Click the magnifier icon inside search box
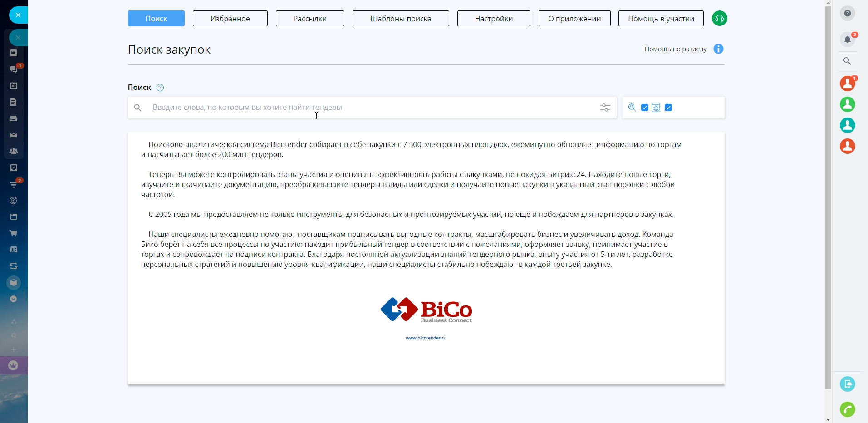 point(138,108)
